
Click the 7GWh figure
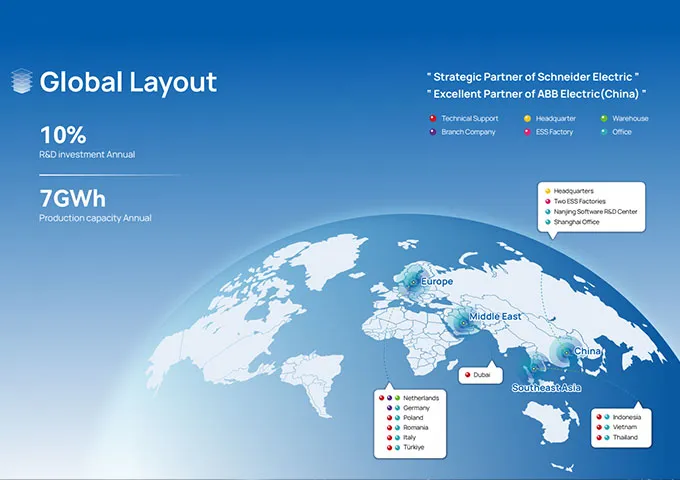pyautogui.click(x=72, y=199)
